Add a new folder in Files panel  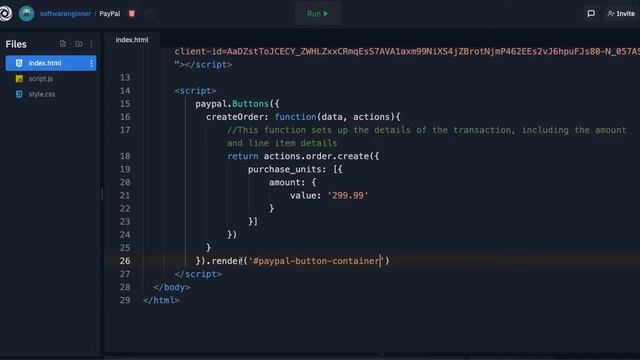78,44
